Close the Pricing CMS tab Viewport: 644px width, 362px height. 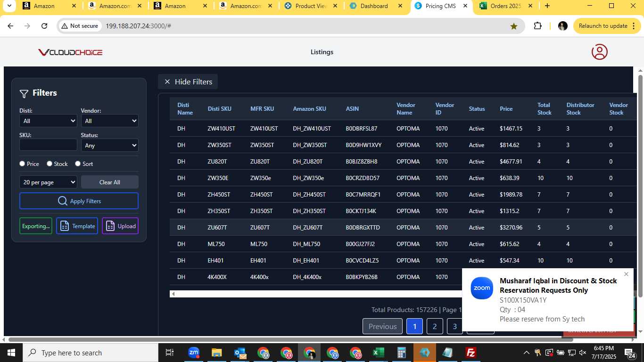465,6
